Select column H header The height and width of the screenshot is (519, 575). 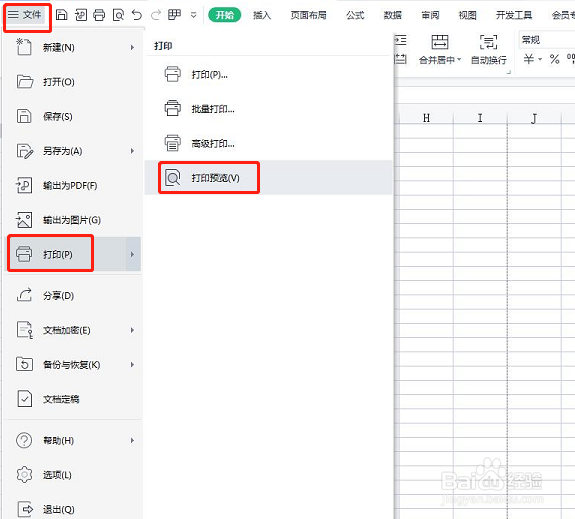click(426, 118)
